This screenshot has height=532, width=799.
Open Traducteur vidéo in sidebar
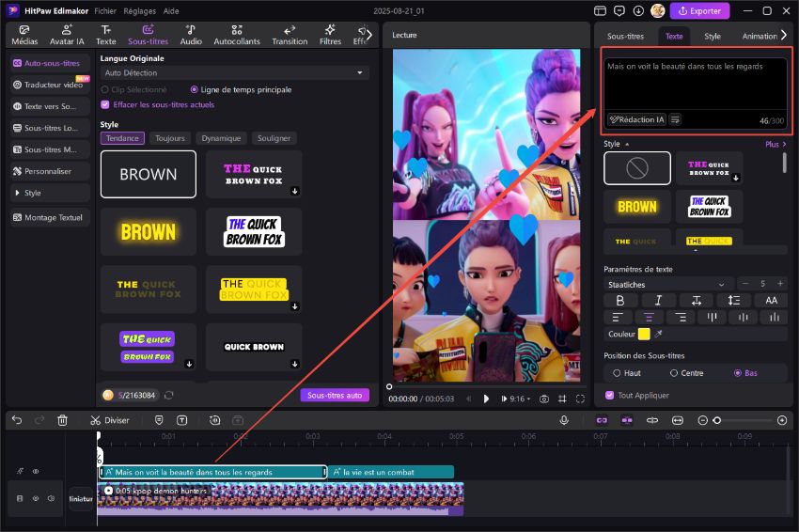pyautogui.click(x=50, y=85)
